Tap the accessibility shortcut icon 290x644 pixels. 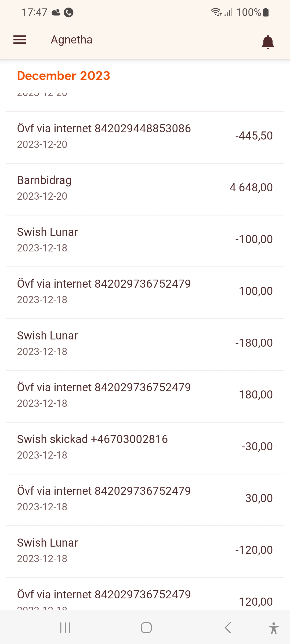(273, 628)
